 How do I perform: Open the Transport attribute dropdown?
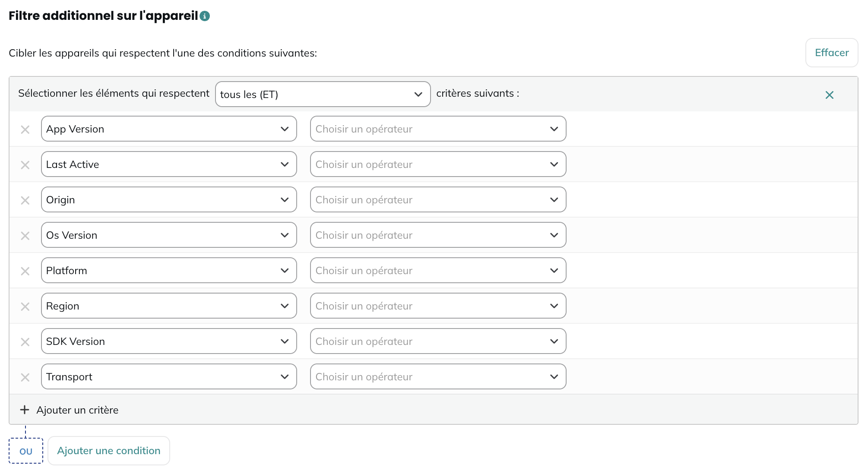[x=169, y=376]
